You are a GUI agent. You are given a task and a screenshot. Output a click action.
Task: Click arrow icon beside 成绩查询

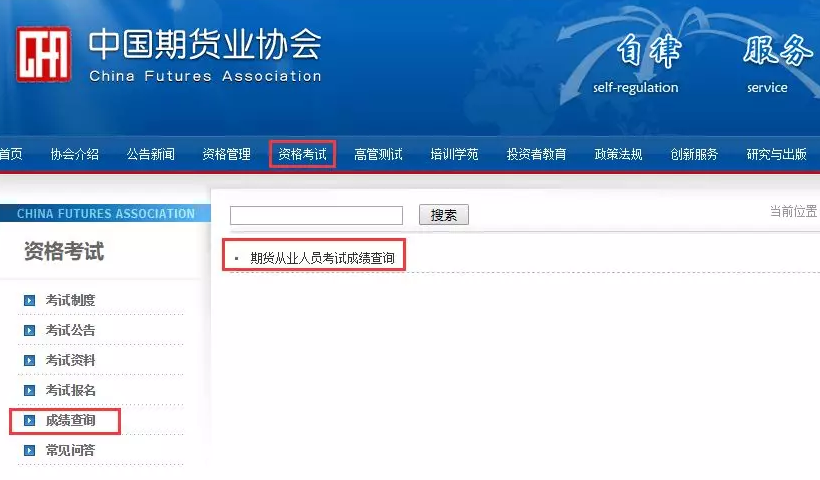[29, 421]
